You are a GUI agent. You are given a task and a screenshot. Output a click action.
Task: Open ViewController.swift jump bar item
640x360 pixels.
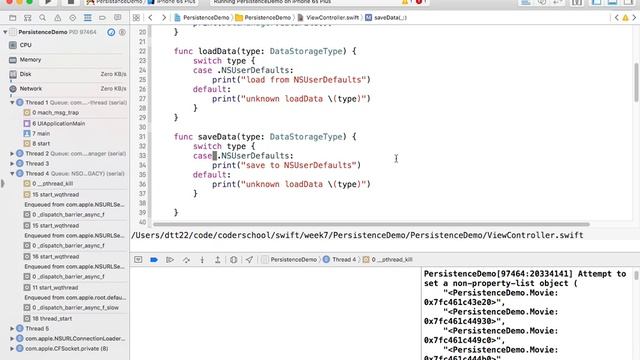[328, 18]
